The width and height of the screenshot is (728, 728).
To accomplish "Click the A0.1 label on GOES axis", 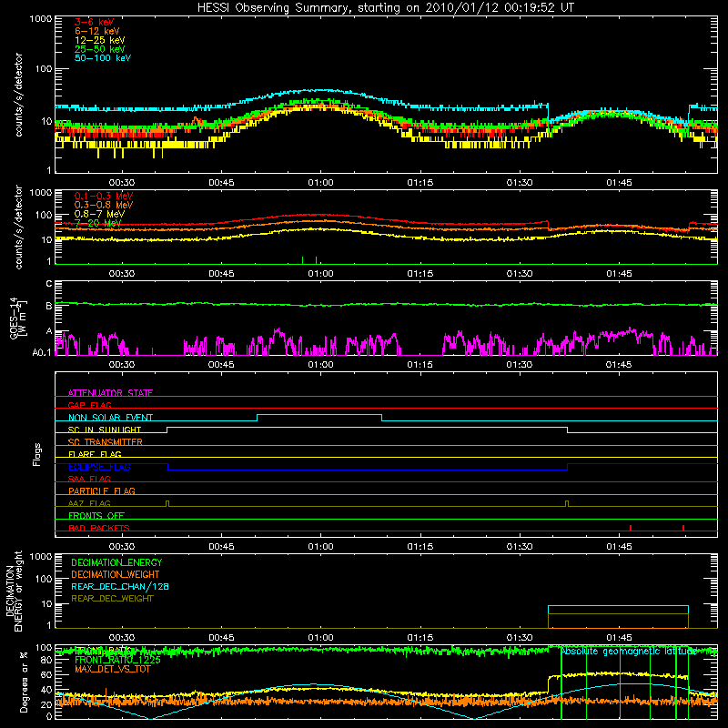I will 42,352.
